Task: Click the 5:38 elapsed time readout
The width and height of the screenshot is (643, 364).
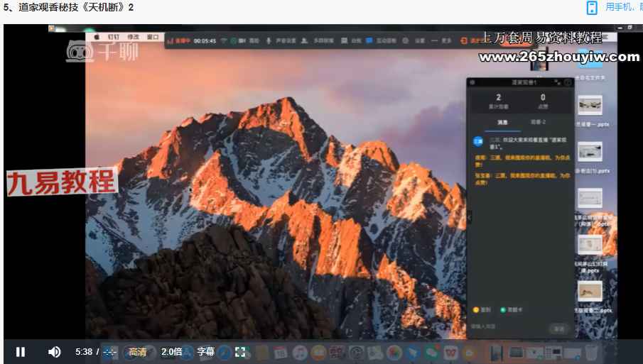Action: tap(84, 352)
